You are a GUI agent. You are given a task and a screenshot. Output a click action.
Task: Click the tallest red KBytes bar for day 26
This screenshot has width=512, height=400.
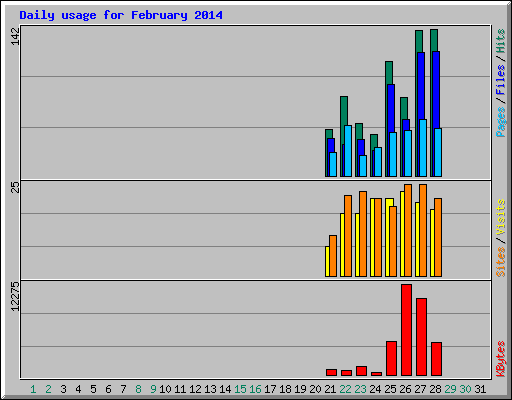406,330
